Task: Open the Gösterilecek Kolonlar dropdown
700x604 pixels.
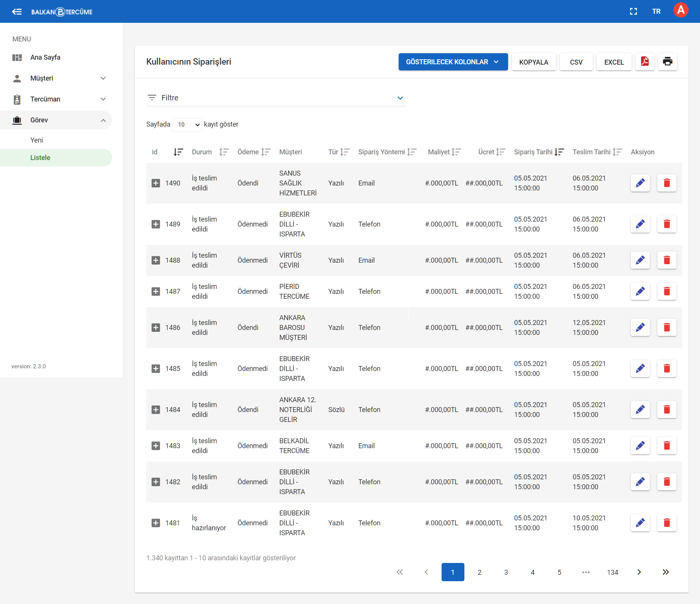Action: tap(453, 62)
